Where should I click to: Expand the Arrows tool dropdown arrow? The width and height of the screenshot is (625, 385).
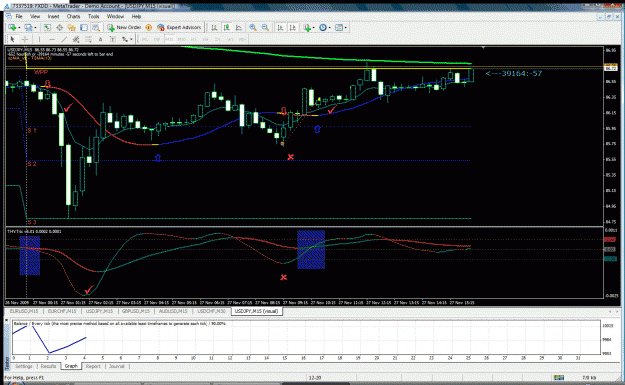pyautogui.click(x=131, y=39)
